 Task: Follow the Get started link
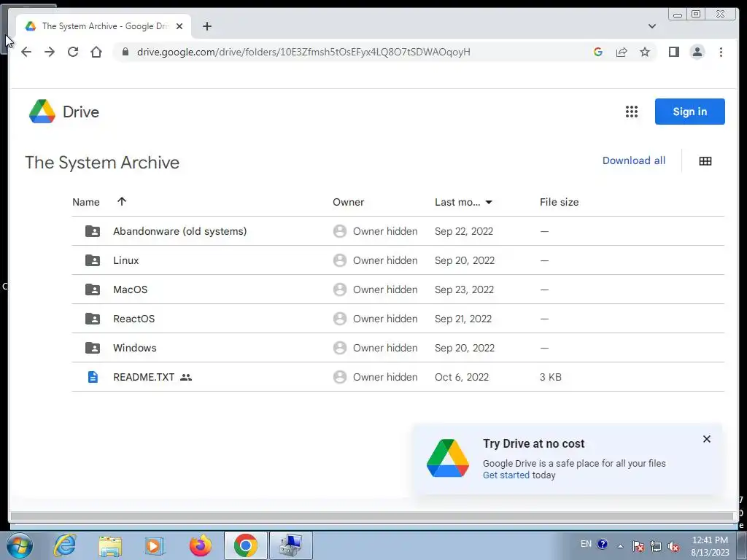(x=506, y=475)
